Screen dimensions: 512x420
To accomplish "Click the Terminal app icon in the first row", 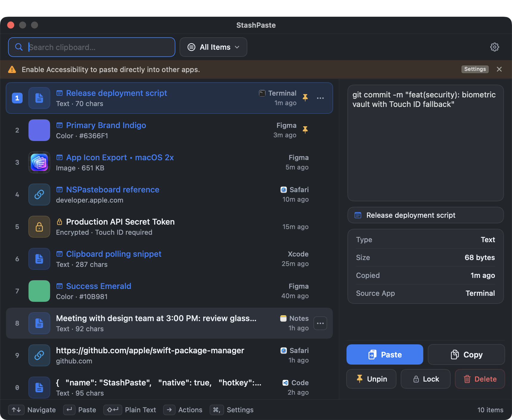I will (262, 93).
